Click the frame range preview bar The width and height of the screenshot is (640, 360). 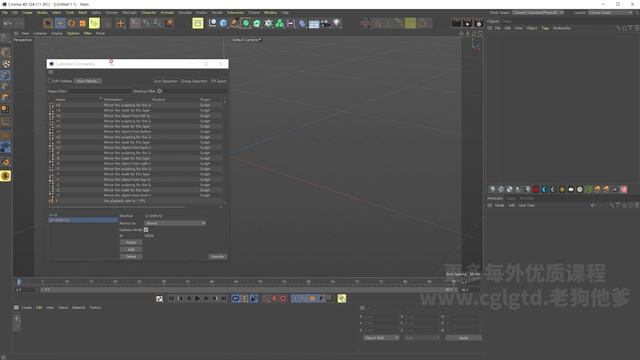(248, 289)
